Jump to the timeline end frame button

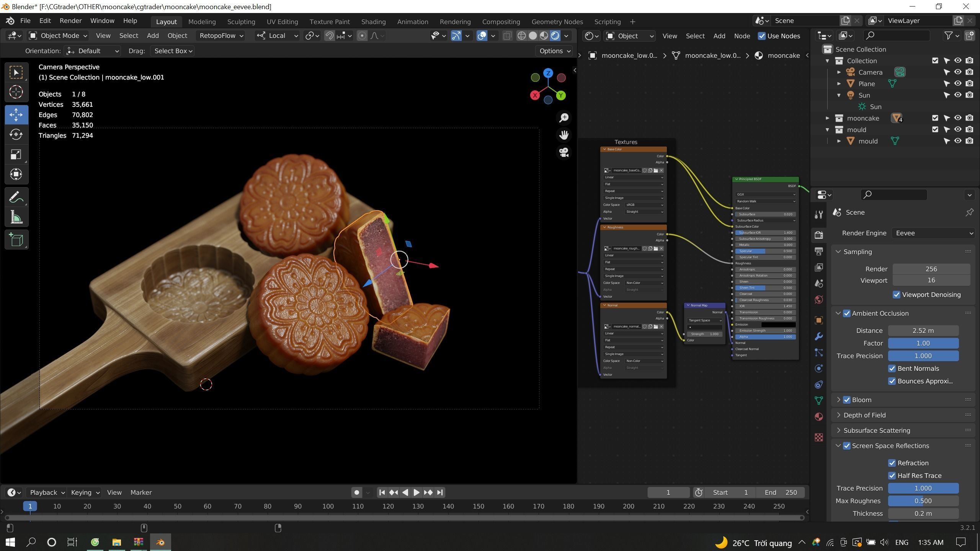440,492
